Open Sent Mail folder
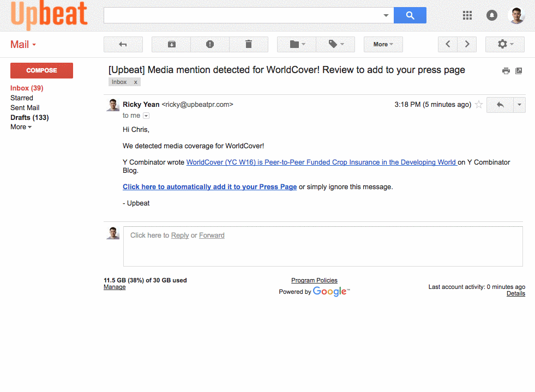Image resolution: width=535 pixels, height=392 pixels. click(x=25, y=108)
